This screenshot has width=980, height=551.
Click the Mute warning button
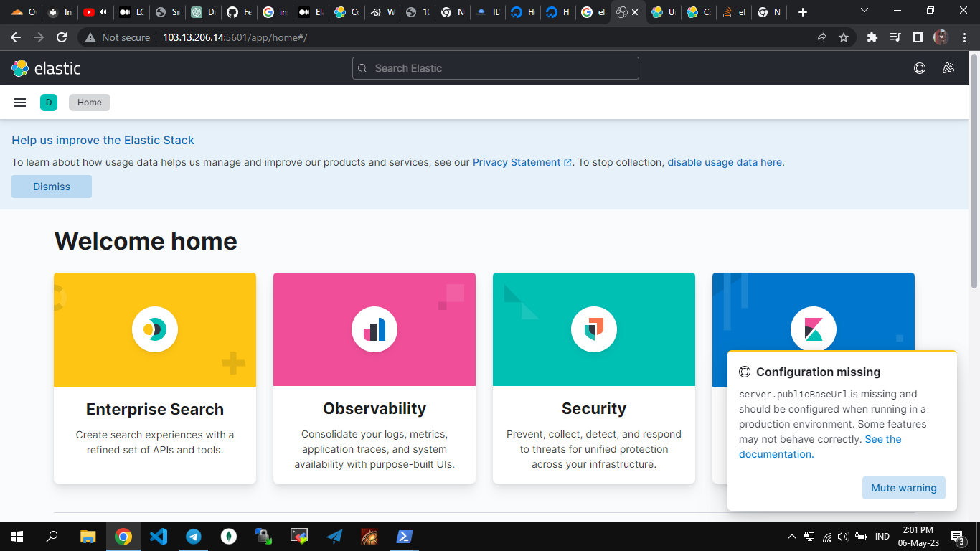pos(903,488)
